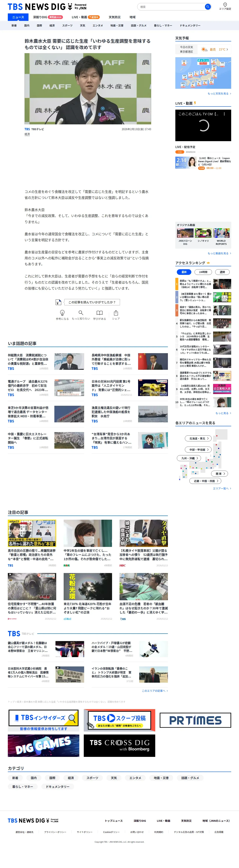Open the お問い合わせ footer link
This screenshot has height=868, width=239.
coord(137,832)
